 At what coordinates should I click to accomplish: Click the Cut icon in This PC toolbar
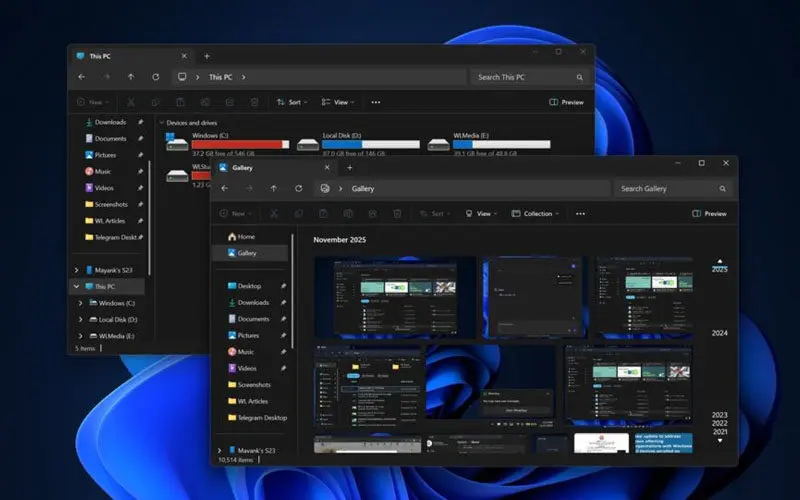[x=131, y=102]
